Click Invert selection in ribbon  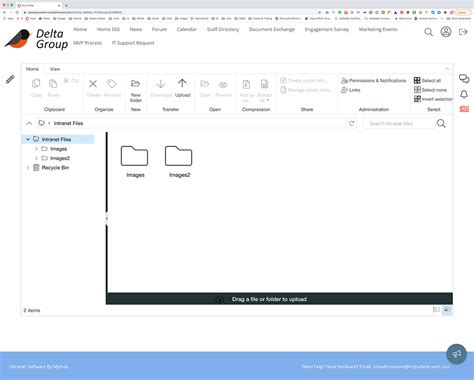[x=433, y=99]
